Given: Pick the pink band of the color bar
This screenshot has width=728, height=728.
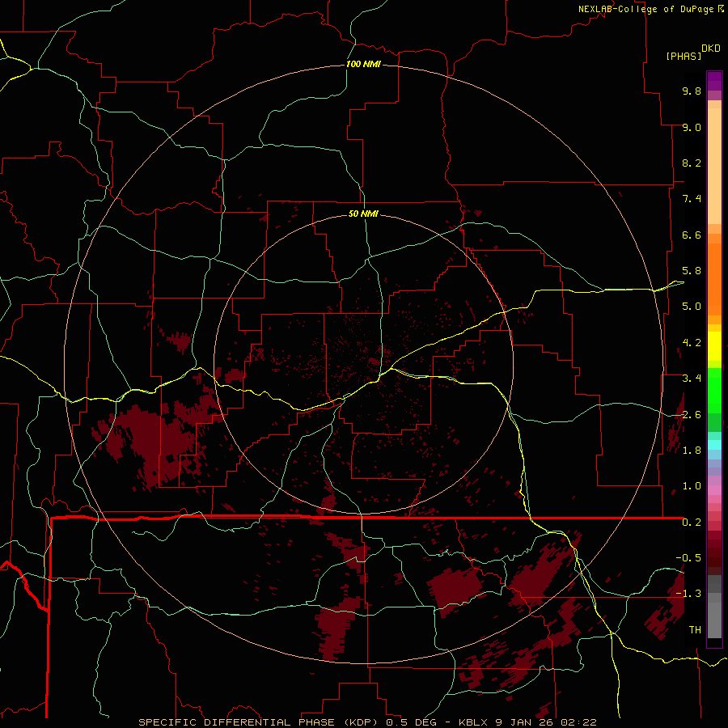Looking at the screenshot, I should 714,490.
